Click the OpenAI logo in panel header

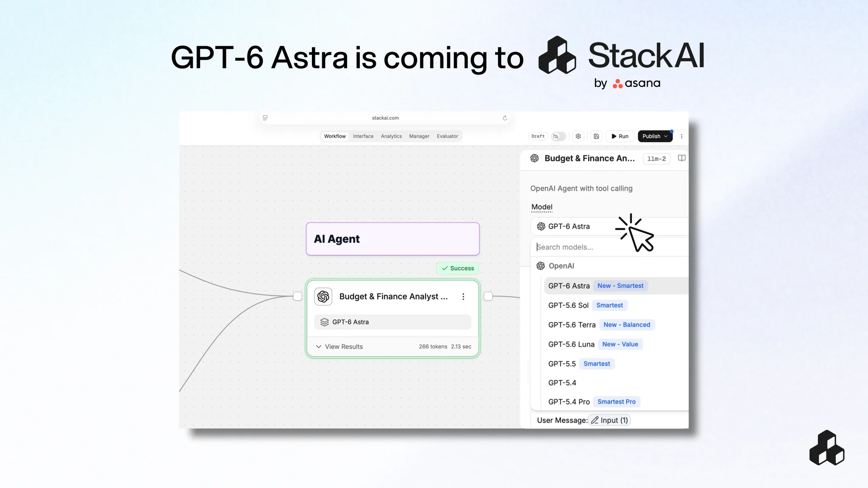534,158
